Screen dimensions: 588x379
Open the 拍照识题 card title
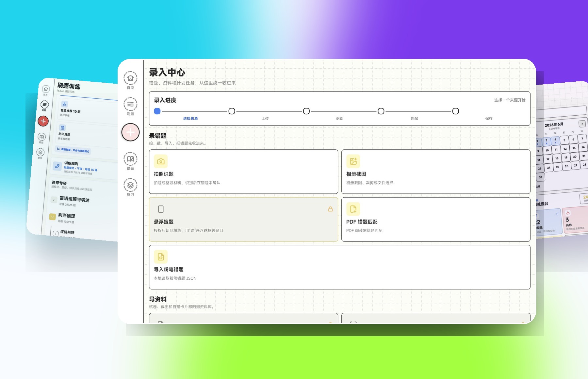pos(164,174)
